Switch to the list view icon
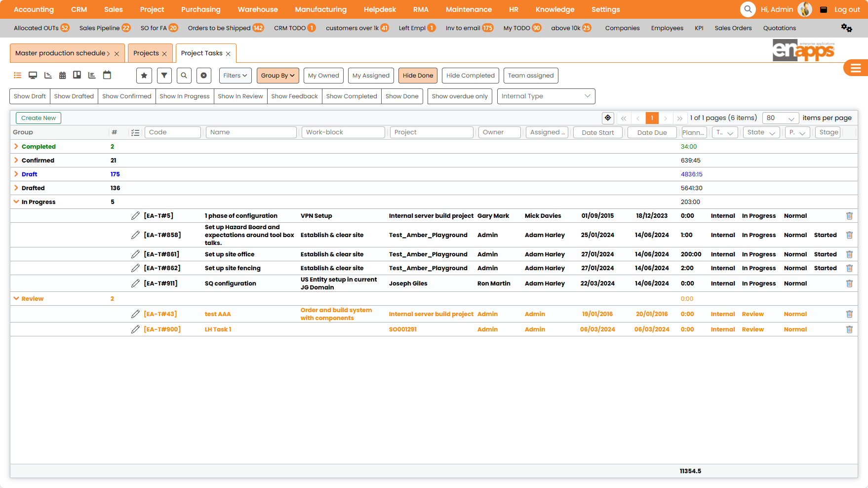The height and width of the screenshot is (488, 868). click(x=18, y=76)
